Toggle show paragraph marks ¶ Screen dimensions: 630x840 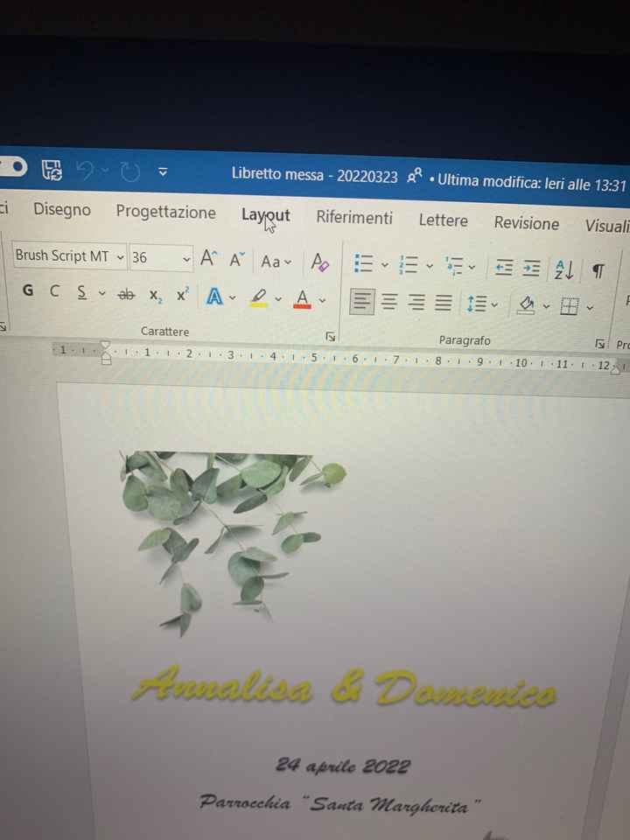(598, 271)
